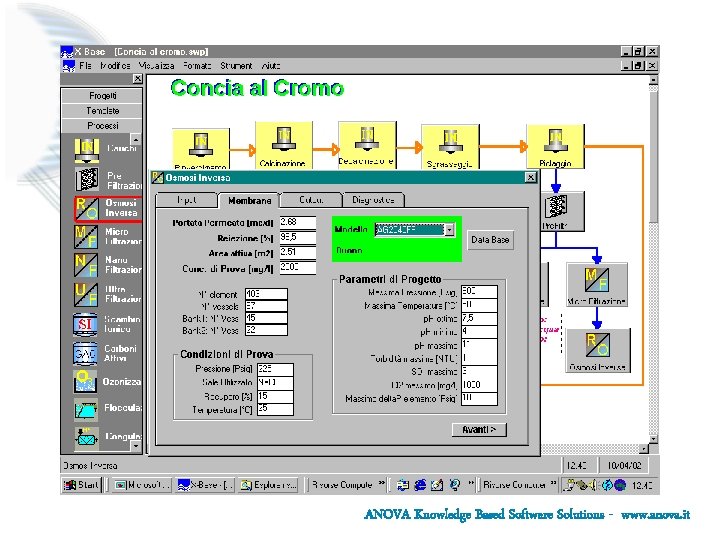Click the Reiezione percentage input field

pyautogui.click(x=298, y=237)
